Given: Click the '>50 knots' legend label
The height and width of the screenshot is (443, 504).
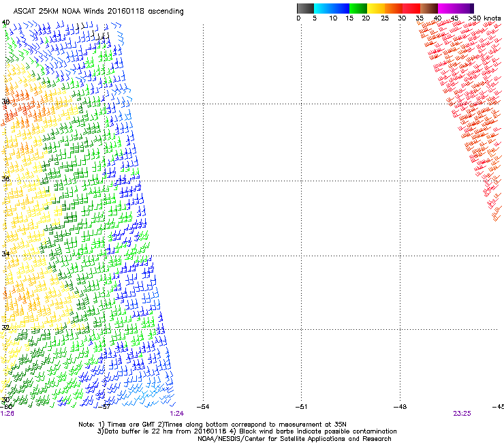Looking at the screenshot, I should click(x=484, y=18).
